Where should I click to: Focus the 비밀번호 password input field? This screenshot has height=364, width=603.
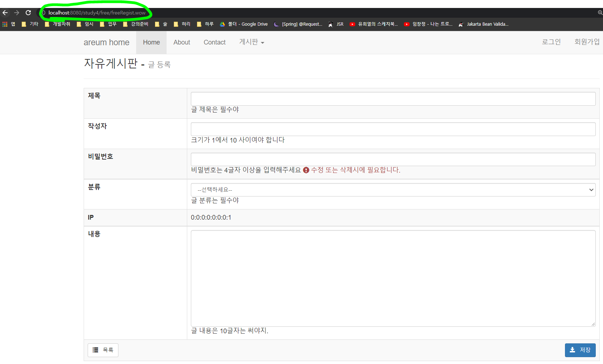393,160
